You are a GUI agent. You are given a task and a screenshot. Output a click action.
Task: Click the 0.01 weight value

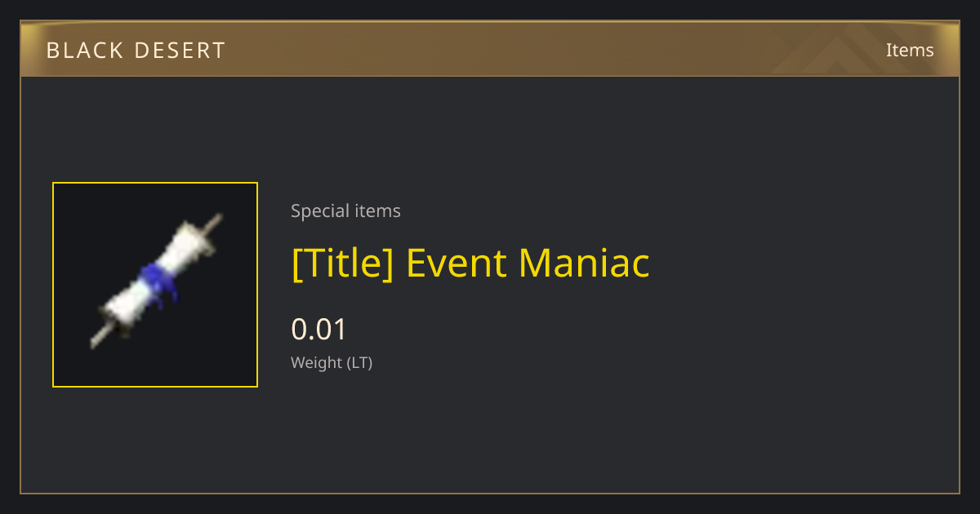pyautogui.click(x=319, y=329)
